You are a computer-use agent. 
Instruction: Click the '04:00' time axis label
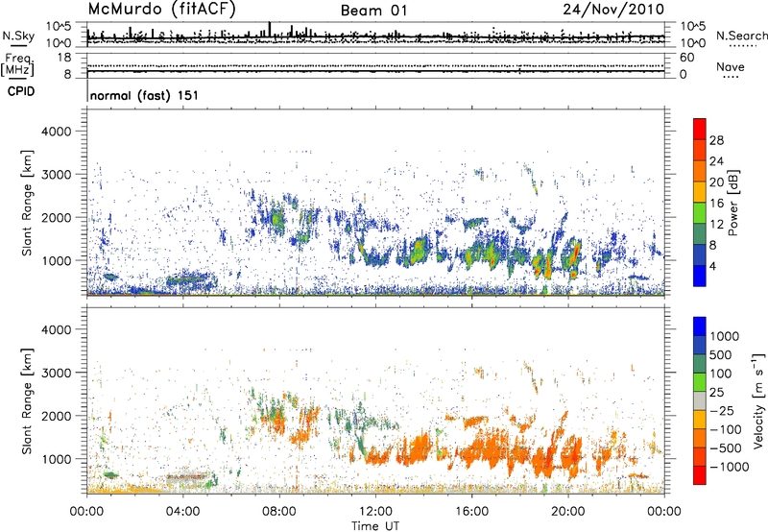point(182,512)
